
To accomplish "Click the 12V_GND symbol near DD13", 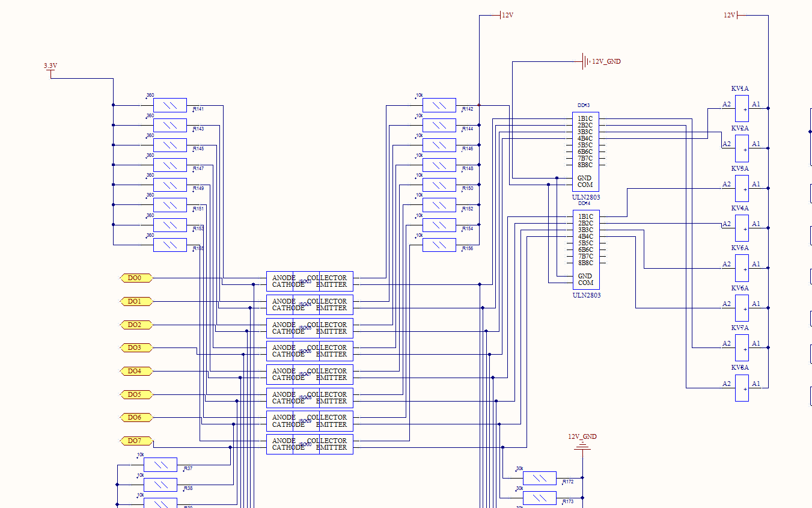I will pos(601,61).
